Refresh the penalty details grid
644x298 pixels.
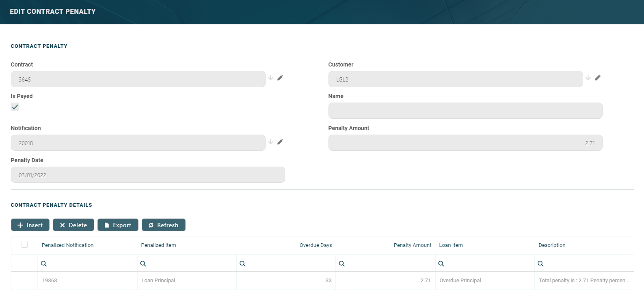(x=163, y=225)
